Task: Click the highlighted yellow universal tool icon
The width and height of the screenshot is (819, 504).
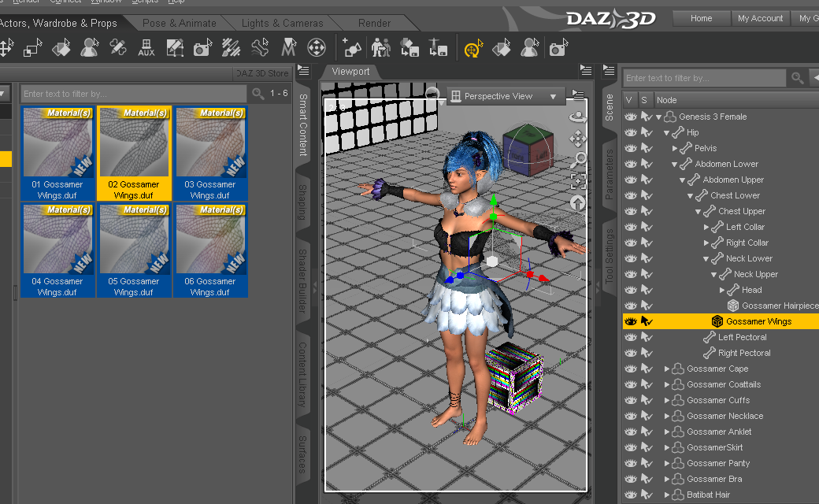Action: point(473,49)
